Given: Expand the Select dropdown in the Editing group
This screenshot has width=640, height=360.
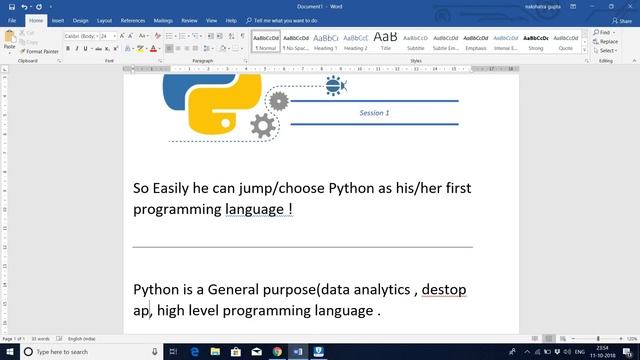Looking at the screenshot, I should (606, 51).
